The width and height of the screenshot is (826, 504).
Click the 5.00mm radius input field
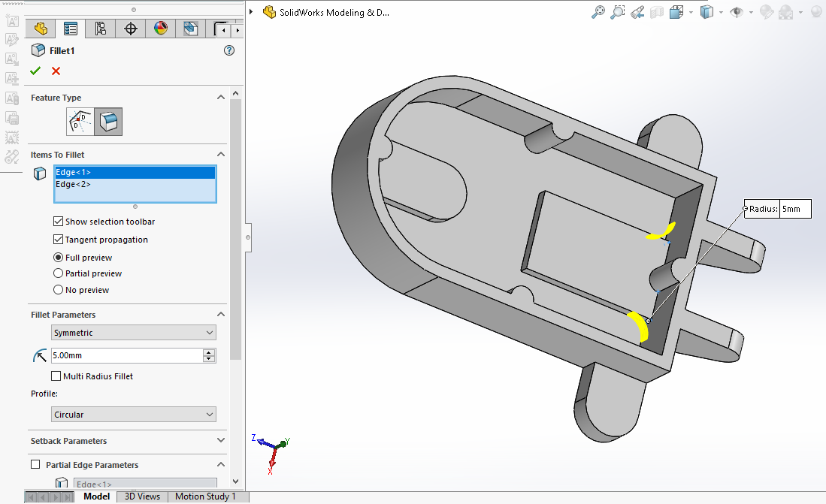(x=126, y=355)
